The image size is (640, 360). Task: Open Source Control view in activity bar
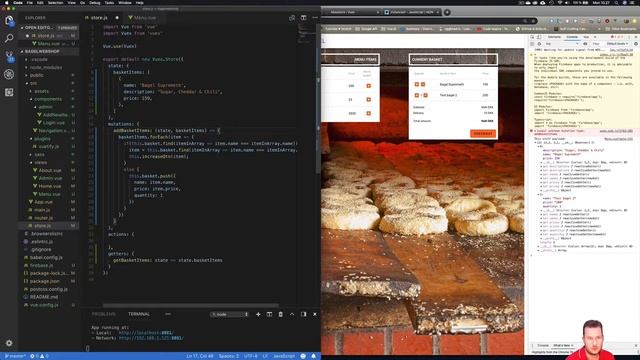click(x=9, y=56)
